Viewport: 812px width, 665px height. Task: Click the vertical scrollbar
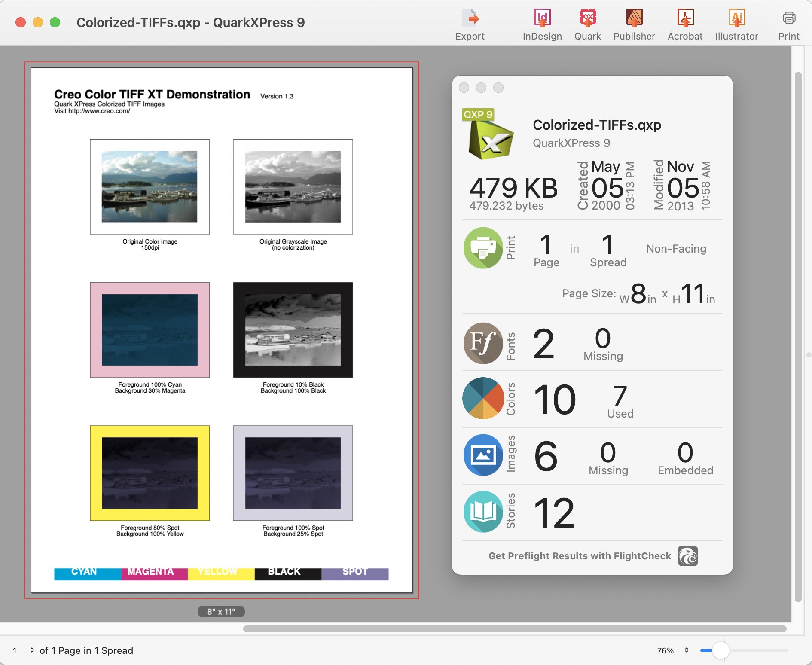(x=798, y=337)
